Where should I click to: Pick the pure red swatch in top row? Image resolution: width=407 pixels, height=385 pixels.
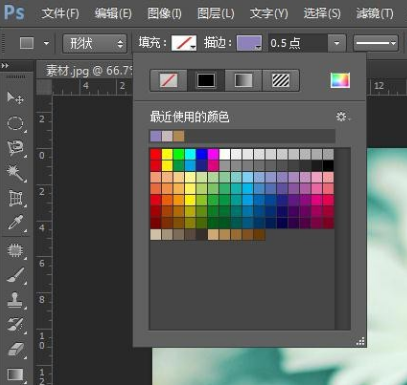click(156, 154)
